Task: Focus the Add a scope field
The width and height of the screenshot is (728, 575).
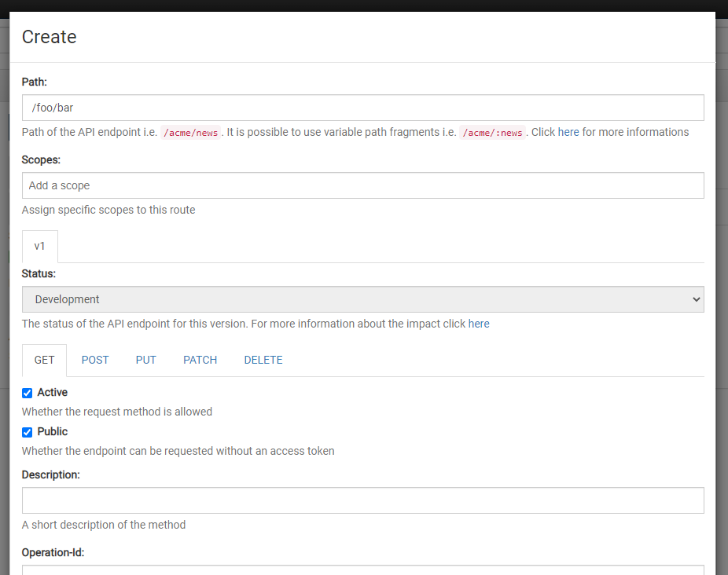Action: click(x=362, y=185)
